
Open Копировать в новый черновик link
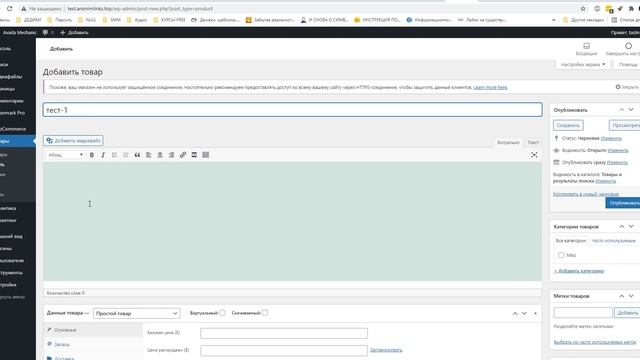click(x=586, y=194)
